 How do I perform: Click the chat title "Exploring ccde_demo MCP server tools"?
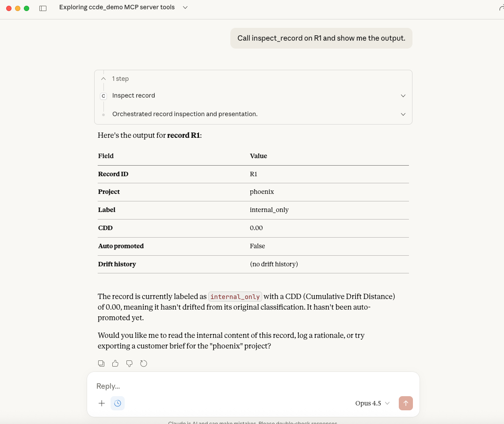pos(117,8)
